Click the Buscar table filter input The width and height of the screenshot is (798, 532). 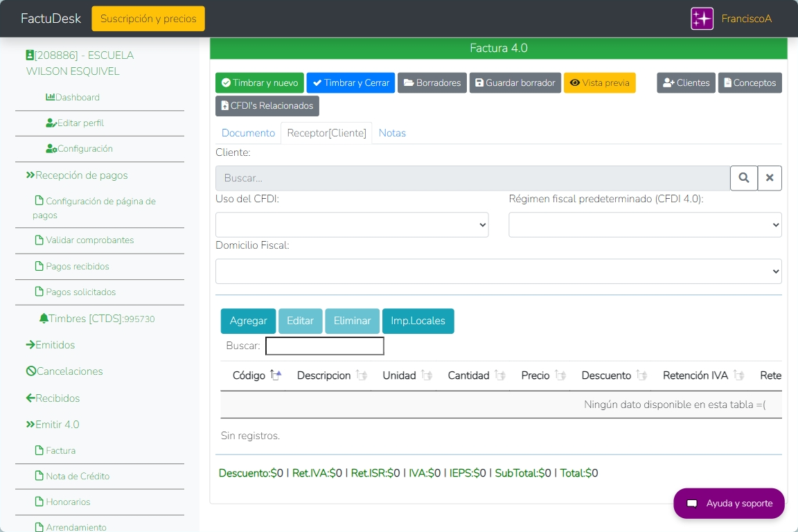coord(324,346)
